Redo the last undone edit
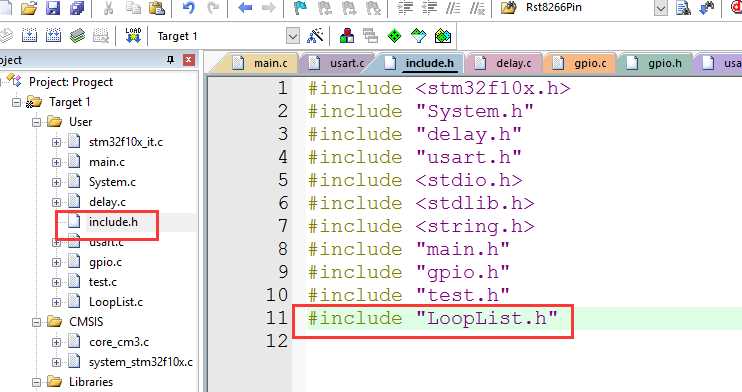The image size is (742, 392). [x=213, y=8]
